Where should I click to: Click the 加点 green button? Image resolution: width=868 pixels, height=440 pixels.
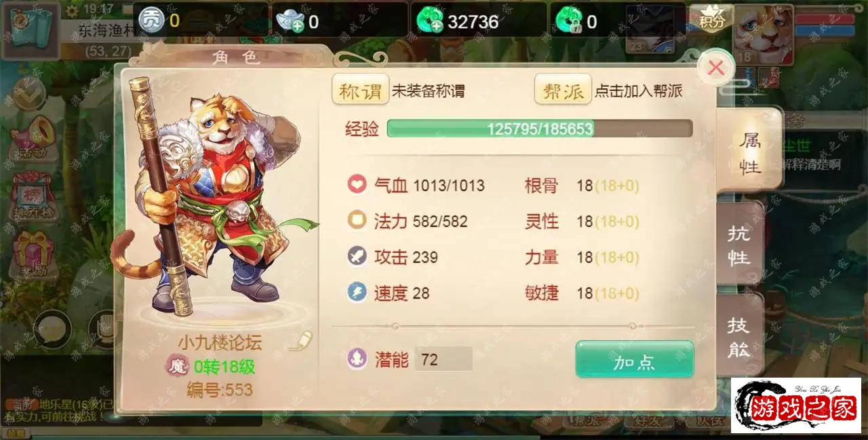point(635,359)
